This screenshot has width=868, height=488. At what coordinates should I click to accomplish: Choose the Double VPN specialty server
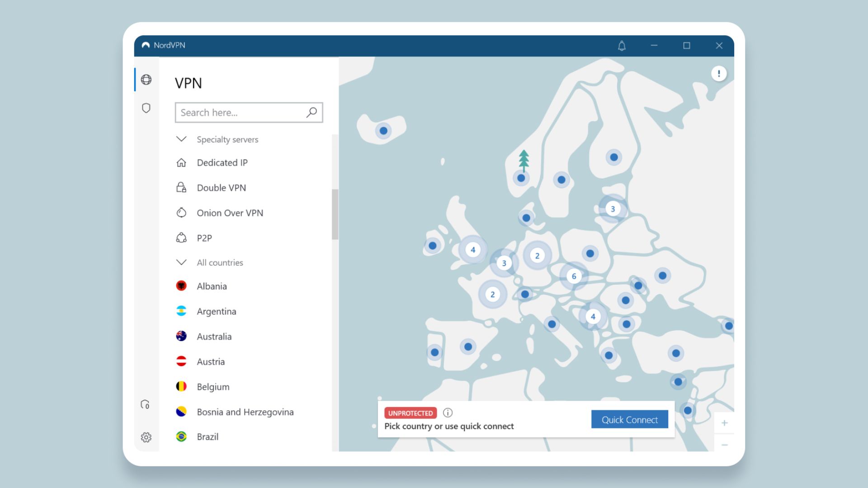click(x=221, y=188)
